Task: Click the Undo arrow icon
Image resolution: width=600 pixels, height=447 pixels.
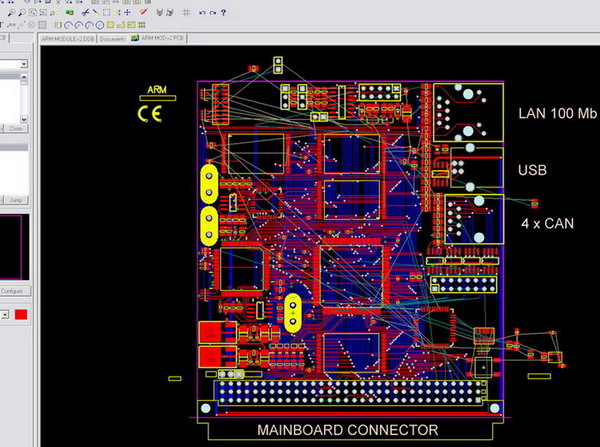Action: (x=202, y=11)
